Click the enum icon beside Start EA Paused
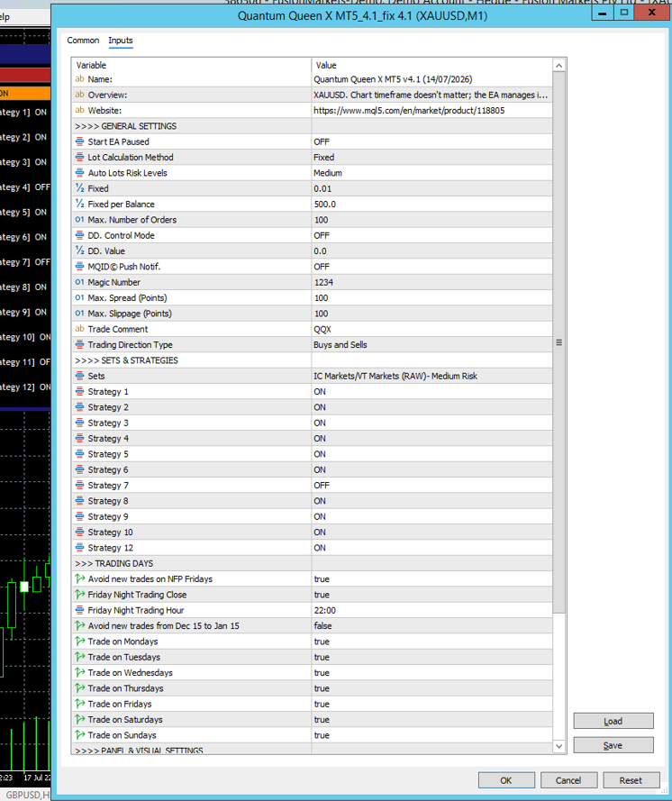Image resolution: width=672 pixels, height=801 pixels. click(79, 141)
